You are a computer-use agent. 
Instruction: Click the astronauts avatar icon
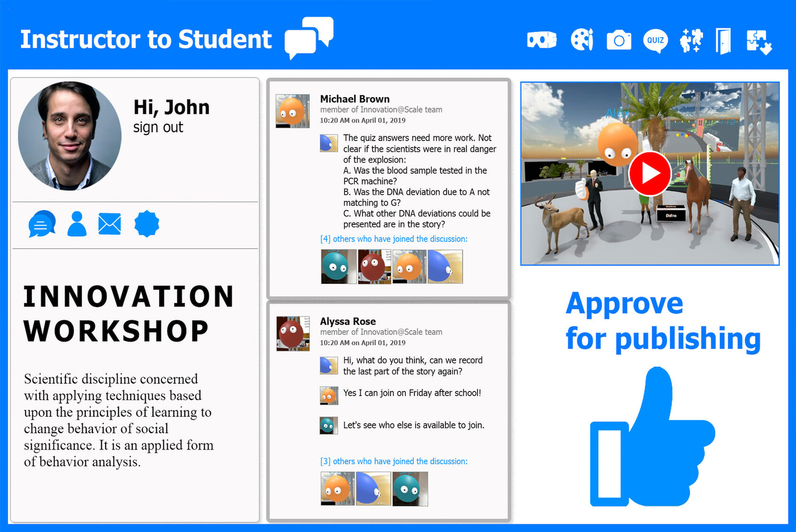tap(691, 40)
